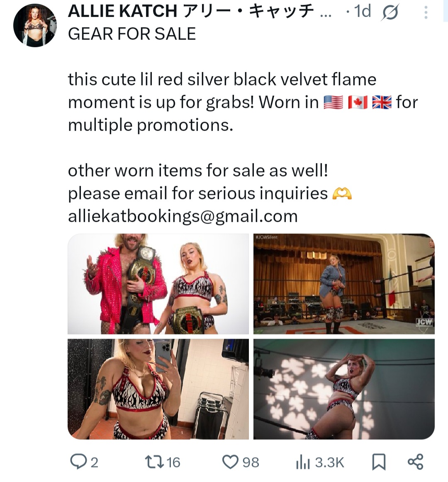Open photo with pink jacket and belts
Screen dimensions: 448x482
tap(158, 284)
